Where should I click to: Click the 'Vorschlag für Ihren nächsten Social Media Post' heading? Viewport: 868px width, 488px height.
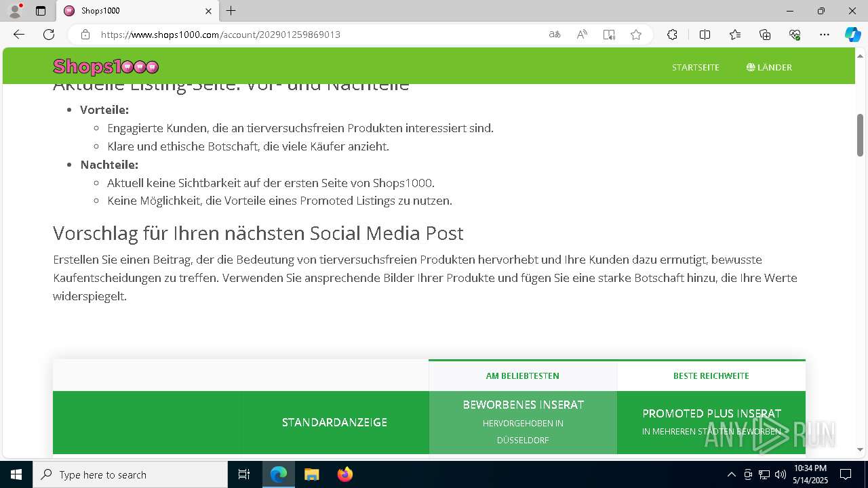pos(258,233)
